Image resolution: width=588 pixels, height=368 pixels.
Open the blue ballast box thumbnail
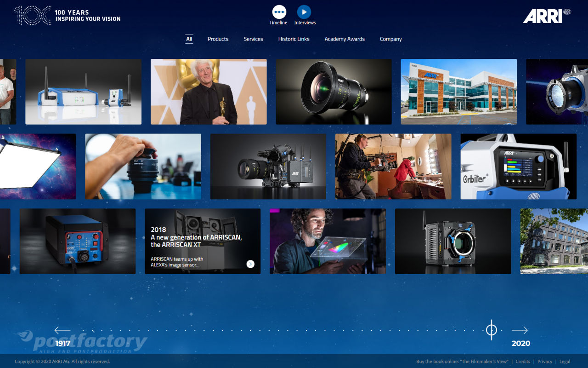coord(78,241)
